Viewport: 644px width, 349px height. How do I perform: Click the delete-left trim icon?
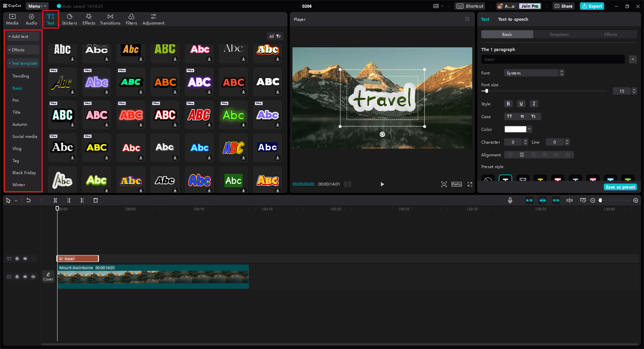tap(69, 200)
